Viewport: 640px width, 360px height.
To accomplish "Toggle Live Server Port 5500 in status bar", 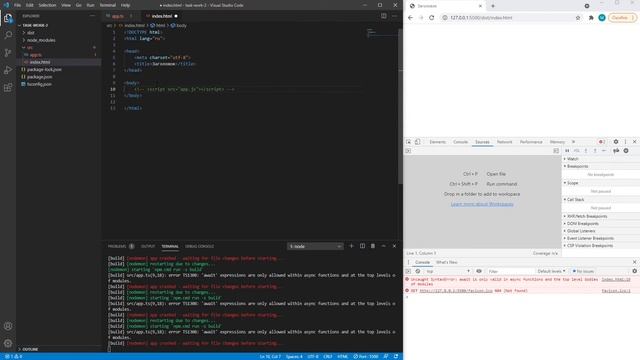I will click(366, 356).
